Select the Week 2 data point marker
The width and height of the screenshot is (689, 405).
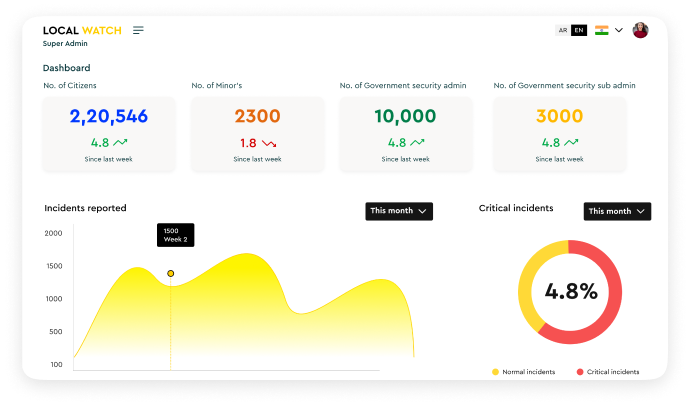point(170,273)
